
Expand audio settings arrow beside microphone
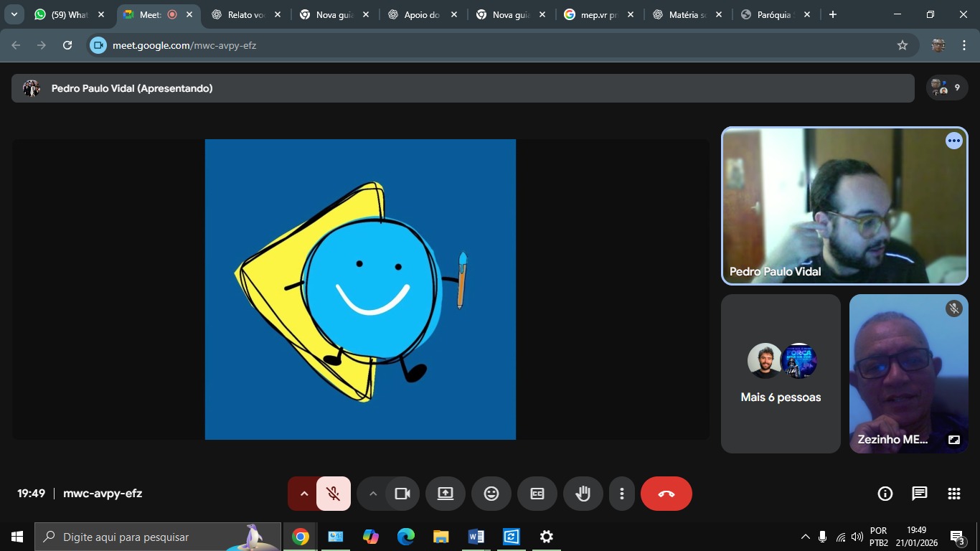[x=303, y=494]
